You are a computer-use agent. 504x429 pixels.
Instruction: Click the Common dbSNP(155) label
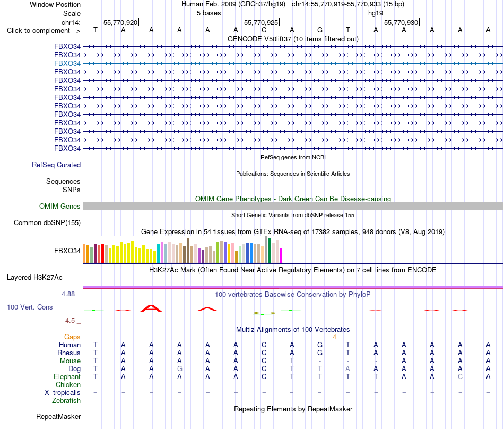pyautogui.click(x=47, y=222)
